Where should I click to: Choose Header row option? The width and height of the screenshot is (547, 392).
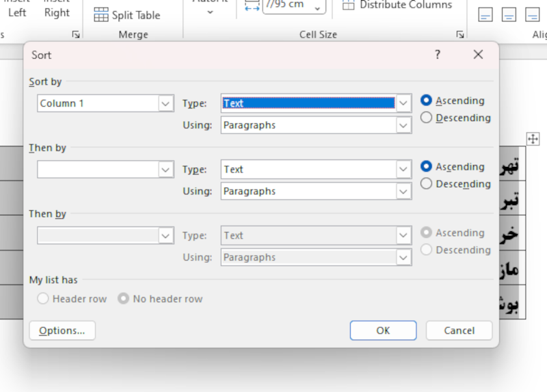coord(43,299)
